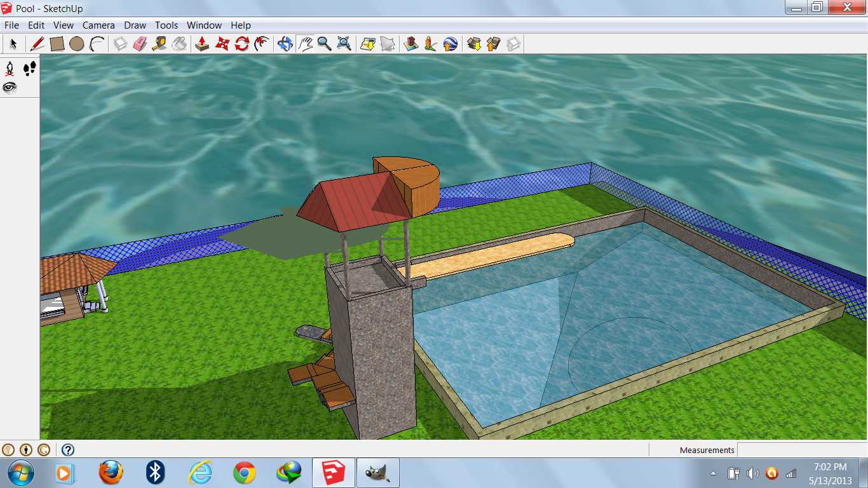Switch to the Orbit tool
Viewport: 868px width, 488px height.
(285, 44)
